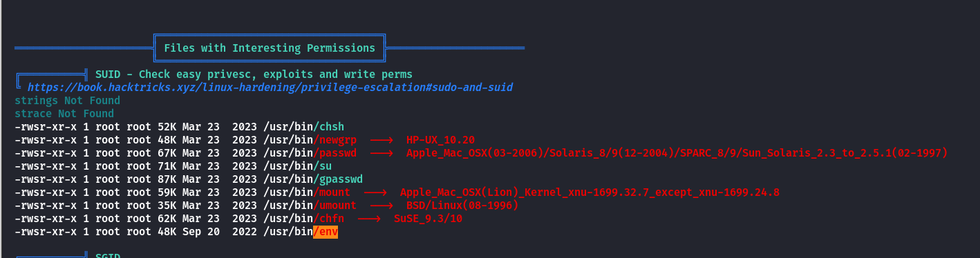Click the BSD/Linux(08-1996) exploit note
The height and width of the screenshot is (258, 980).
462,206
